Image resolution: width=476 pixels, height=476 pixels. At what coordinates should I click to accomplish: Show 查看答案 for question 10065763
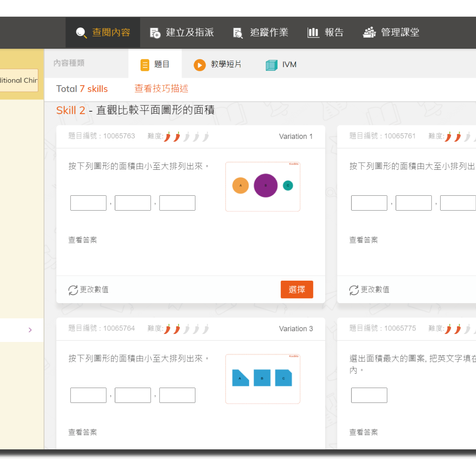pos(83,240)
